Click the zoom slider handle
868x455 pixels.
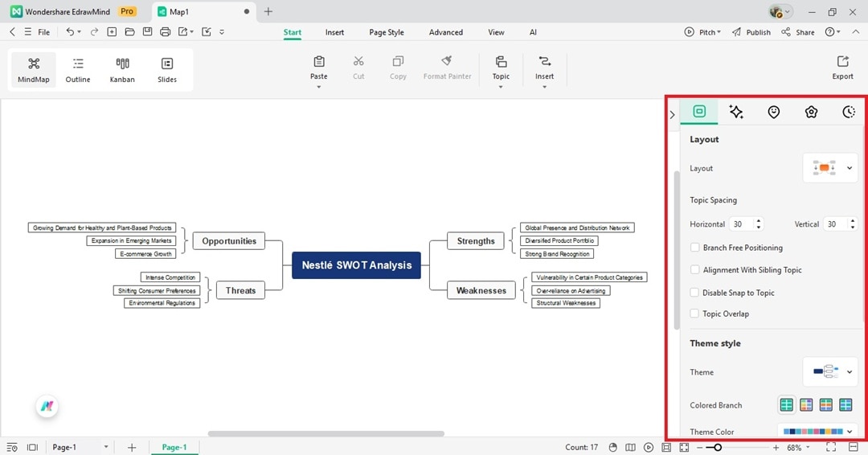718,447
